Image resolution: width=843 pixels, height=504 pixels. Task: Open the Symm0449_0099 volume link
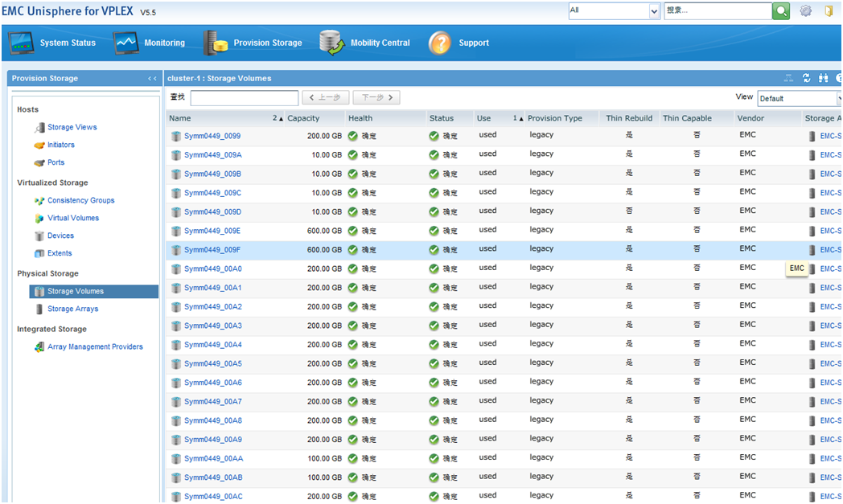pos(212,136)
